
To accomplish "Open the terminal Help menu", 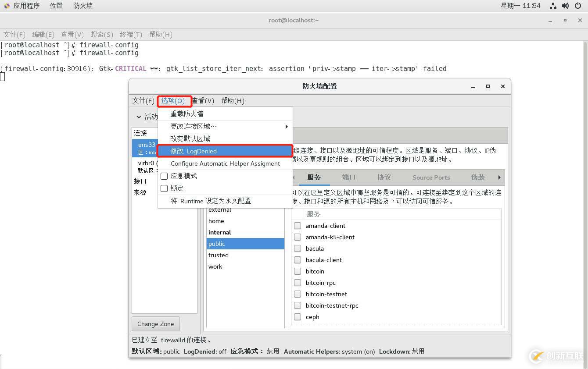I will click(x=161, y=34).
